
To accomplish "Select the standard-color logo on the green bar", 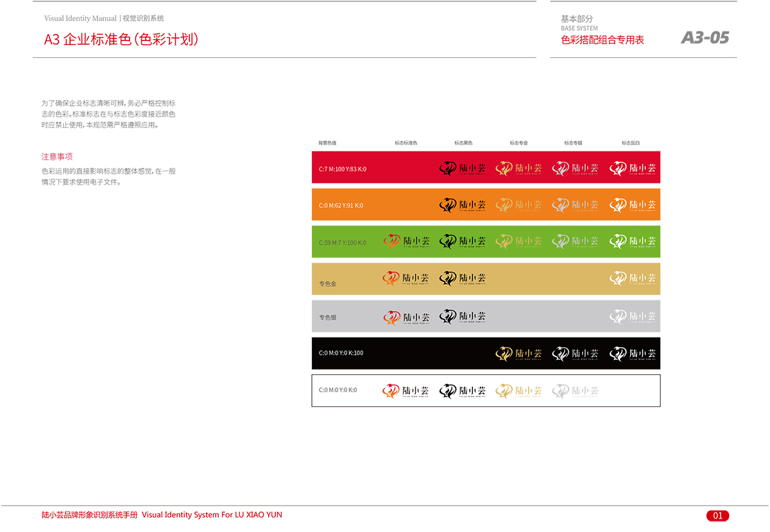I will [406, 241].
